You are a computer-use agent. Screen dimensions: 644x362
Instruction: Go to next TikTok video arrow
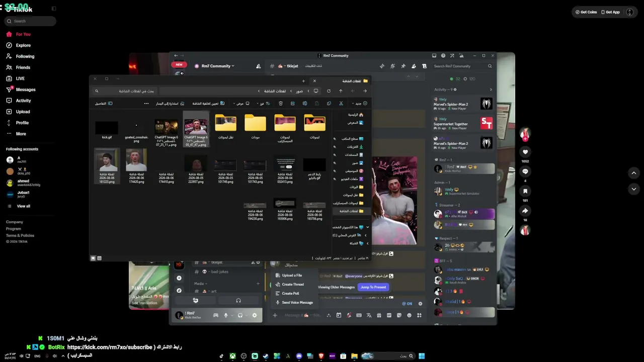[x=634, y=189]
